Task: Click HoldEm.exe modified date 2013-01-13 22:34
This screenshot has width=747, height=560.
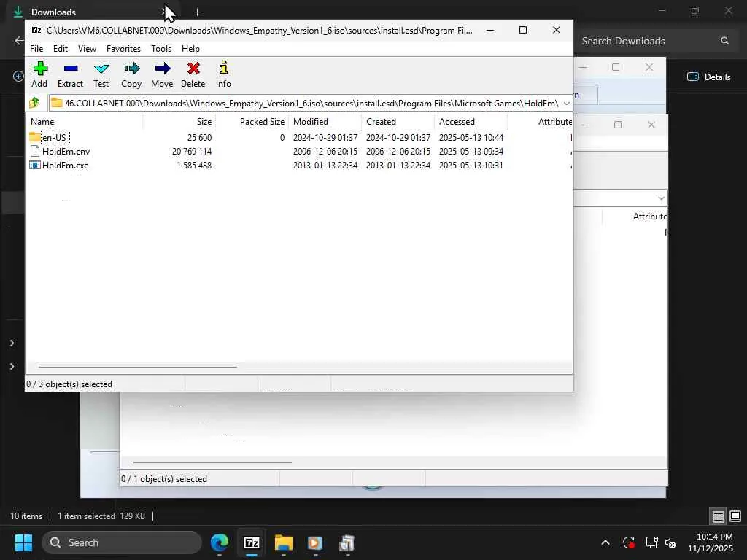Action: 325,166
